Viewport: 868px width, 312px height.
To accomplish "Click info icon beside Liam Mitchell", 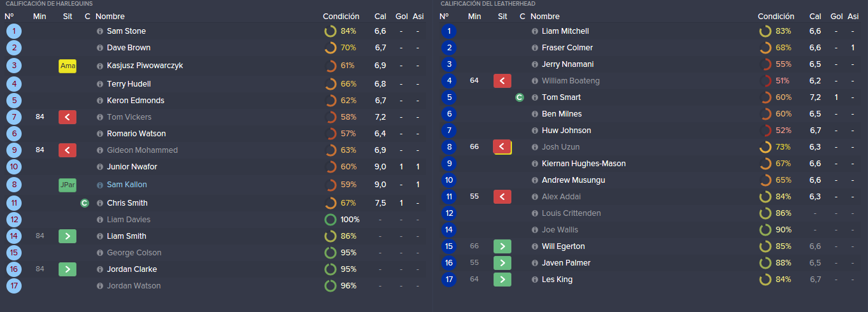I will coord(535,31).
